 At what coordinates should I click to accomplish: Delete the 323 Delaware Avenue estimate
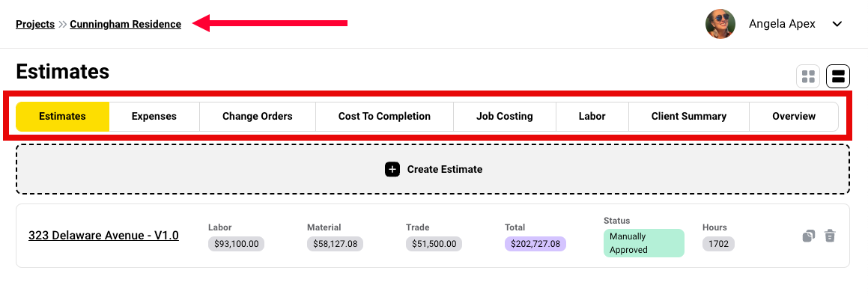point(829,236)
